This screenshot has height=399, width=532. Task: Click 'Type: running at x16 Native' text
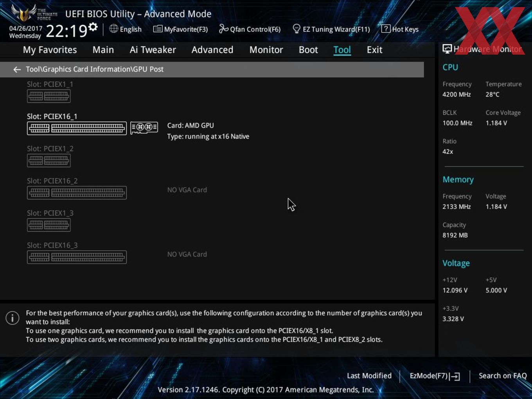(208, 137)
